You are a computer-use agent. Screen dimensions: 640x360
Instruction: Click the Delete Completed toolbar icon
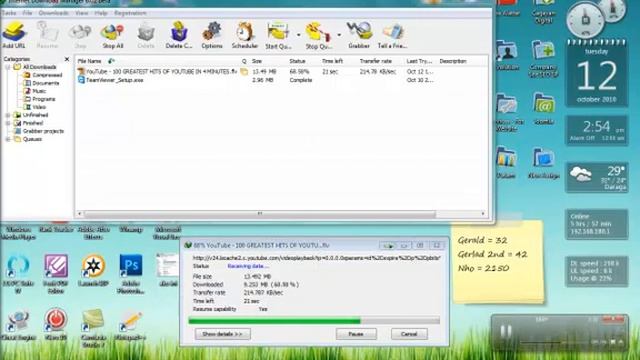click(179, 36)
